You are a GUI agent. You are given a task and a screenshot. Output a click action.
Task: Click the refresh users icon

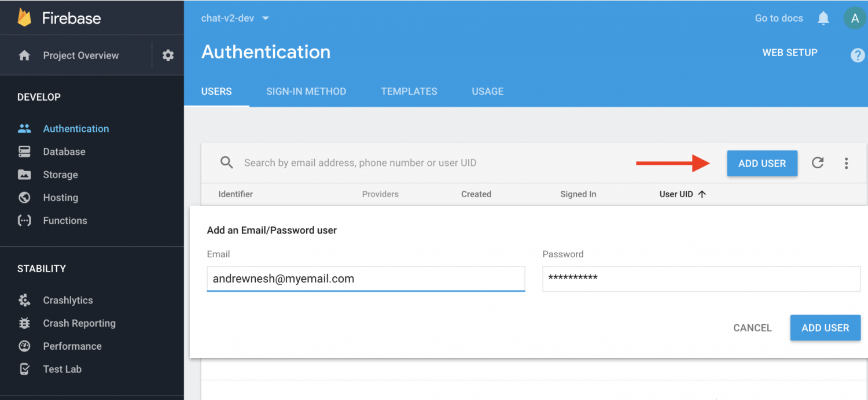click(817, 163)
